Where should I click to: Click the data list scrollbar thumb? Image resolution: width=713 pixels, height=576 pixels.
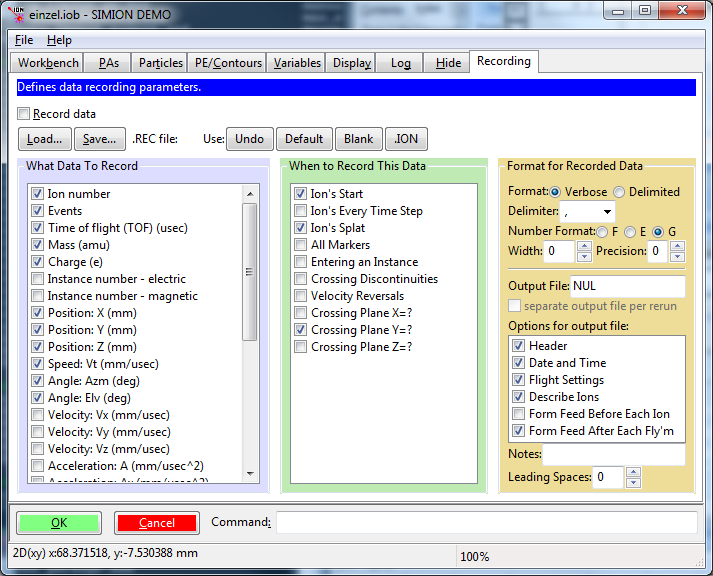pos(250,272)
